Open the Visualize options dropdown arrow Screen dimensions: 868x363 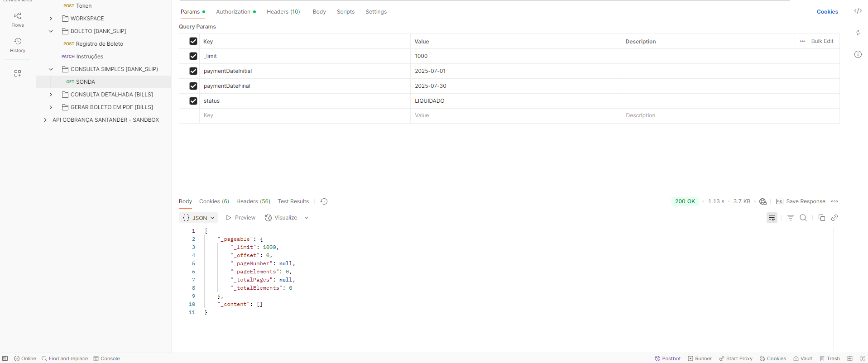tap(307, 218)
